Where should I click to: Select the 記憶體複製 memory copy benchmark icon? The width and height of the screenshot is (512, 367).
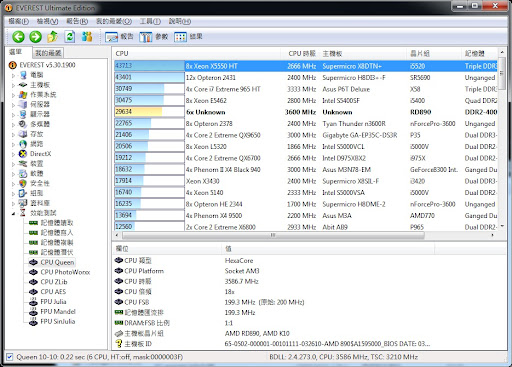point(33,242)
